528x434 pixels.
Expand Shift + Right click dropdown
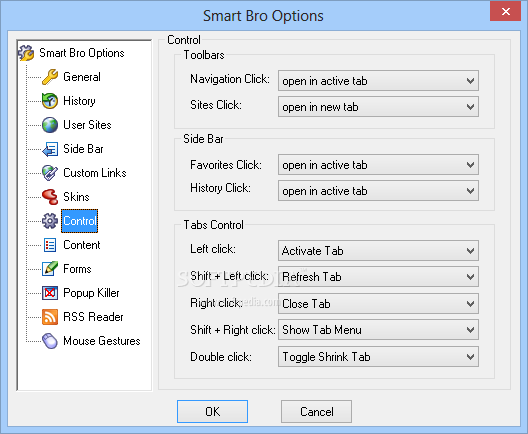click(378, 330)
